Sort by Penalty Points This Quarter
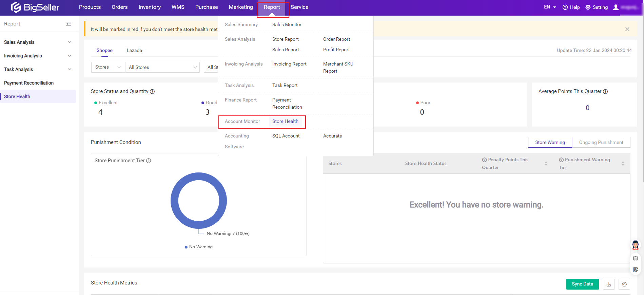 pos(546,164)
